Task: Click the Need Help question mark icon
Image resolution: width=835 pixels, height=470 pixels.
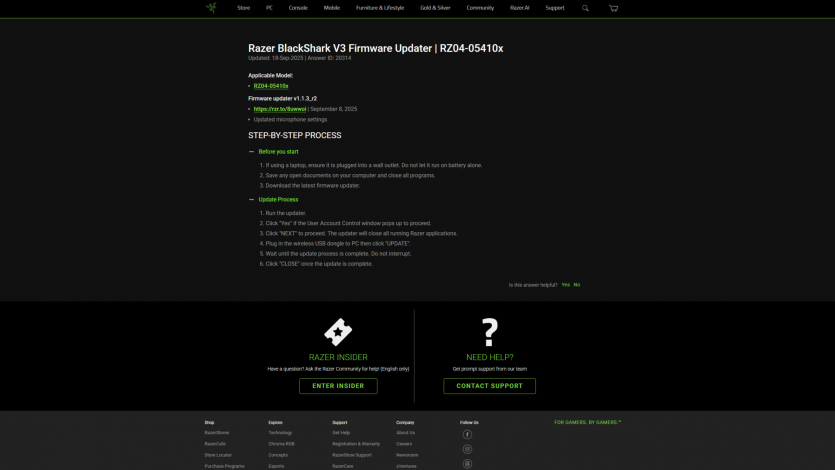Action: pos(489,332)
